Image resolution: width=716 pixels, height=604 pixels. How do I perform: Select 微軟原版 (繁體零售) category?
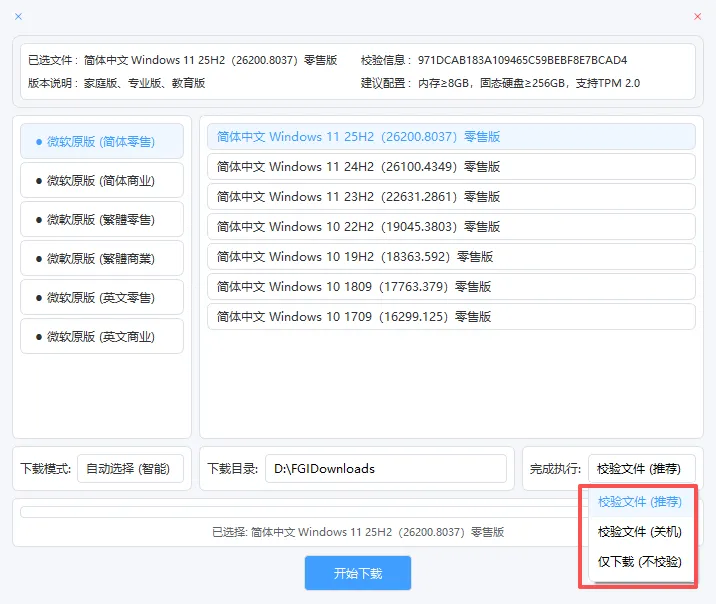point(102,220)
